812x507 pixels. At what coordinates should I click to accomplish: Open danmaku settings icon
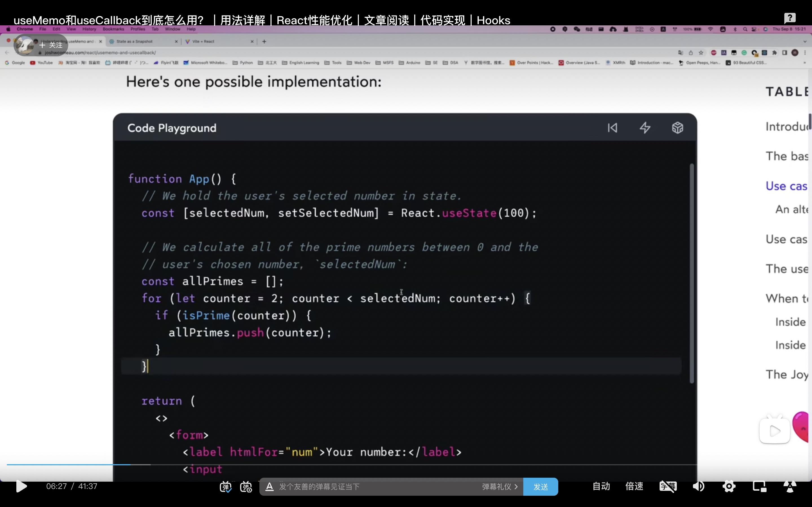tap(246, 486)
